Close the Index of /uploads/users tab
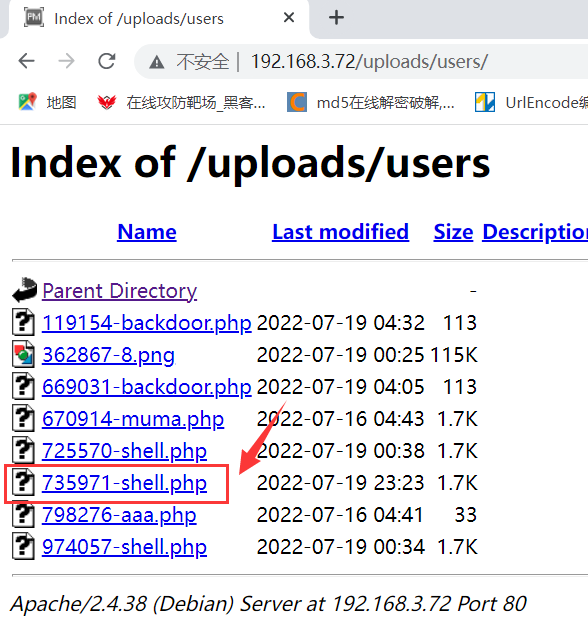This screenshot has width=588, height=635. click(289, 17)
